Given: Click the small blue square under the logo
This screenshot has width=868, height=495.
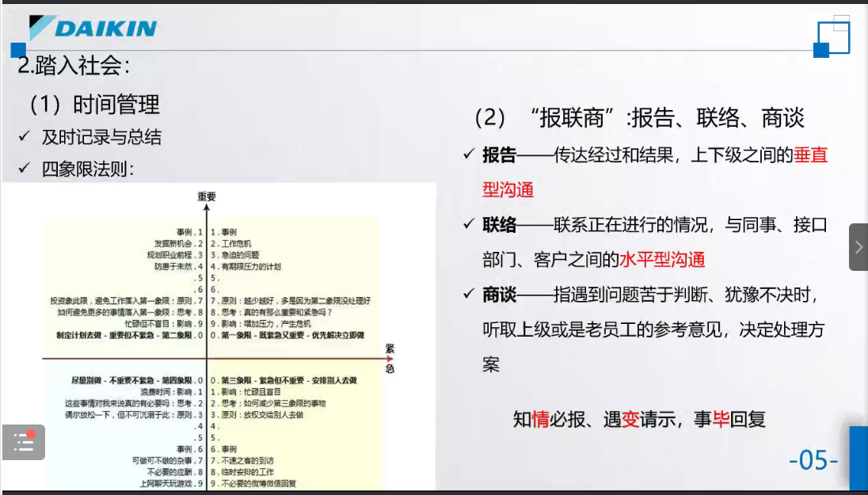Looking at the screenshot, I should pyautogui.click(x=18, y=50).
